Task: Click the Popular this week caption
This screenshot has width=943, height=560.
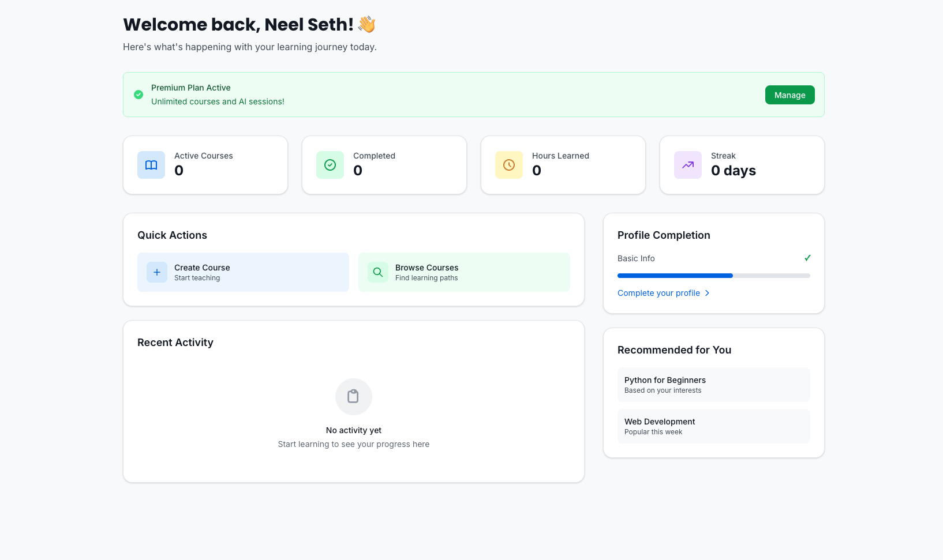Action: coord(653,432)
